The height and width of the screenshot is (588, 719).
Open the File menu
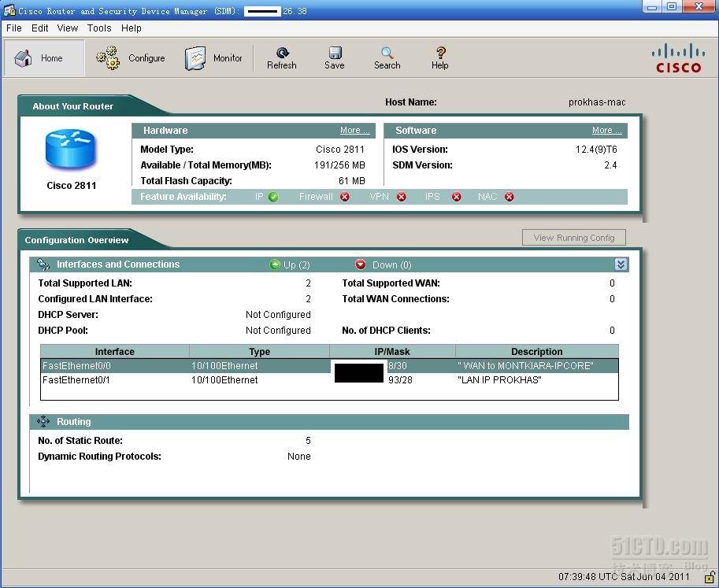point(13,28)
